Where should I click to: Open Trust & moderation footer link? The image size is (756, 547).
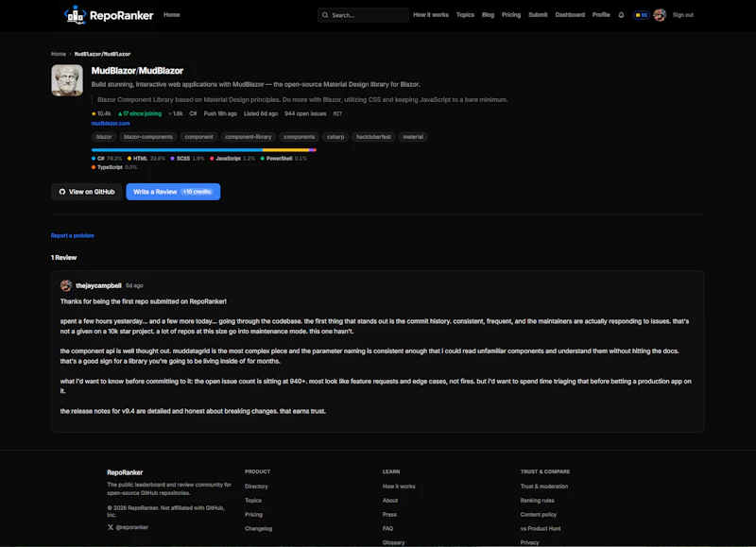pyautogui.click(x=544, y=487)
